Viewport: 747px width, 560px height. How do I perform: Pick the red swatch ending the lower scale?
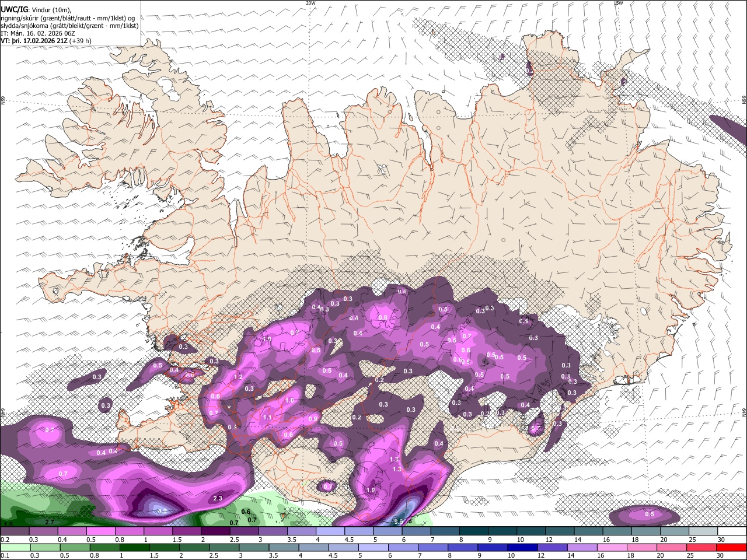pyautogui.click(x=732, y=547)
